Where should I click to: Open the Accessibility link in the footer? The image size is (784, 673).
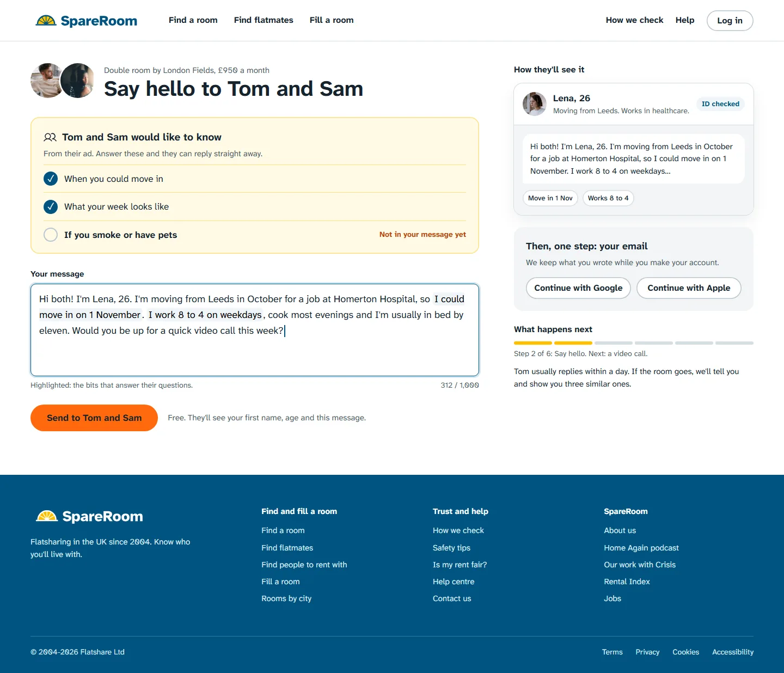pyautogui.click(x=733, y=652)
